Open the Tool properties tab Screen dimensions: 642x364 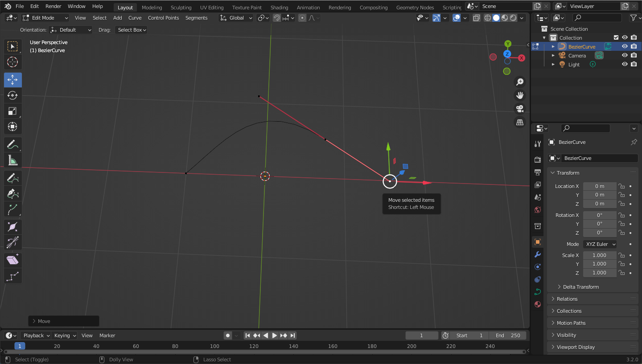pos(538,143)
